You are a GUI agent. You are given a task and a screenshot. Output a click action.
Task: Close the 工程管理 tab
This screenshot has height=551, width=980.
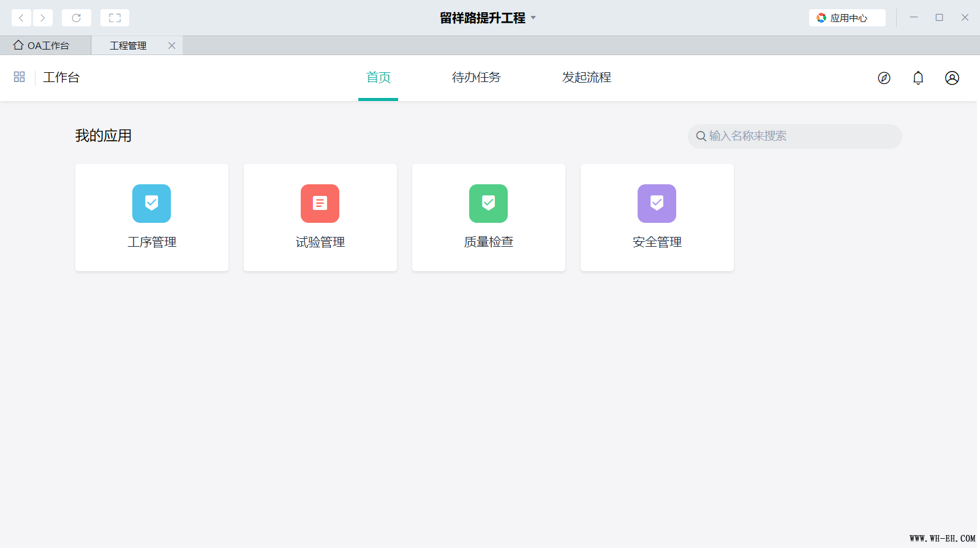(172, 45)
